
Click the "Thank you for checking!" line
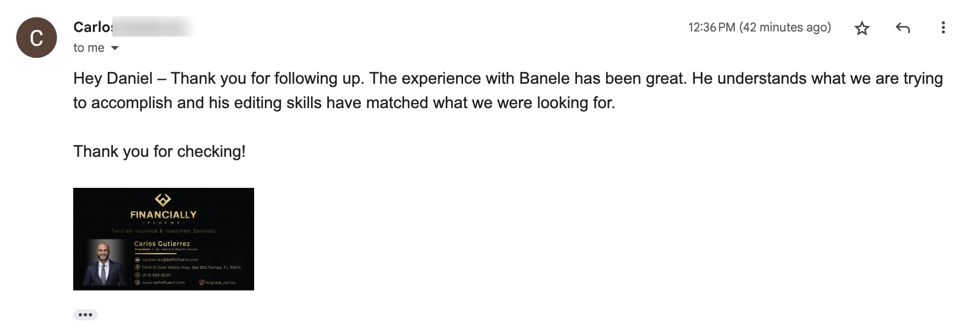pyautogui.click(x=160, y=151)
